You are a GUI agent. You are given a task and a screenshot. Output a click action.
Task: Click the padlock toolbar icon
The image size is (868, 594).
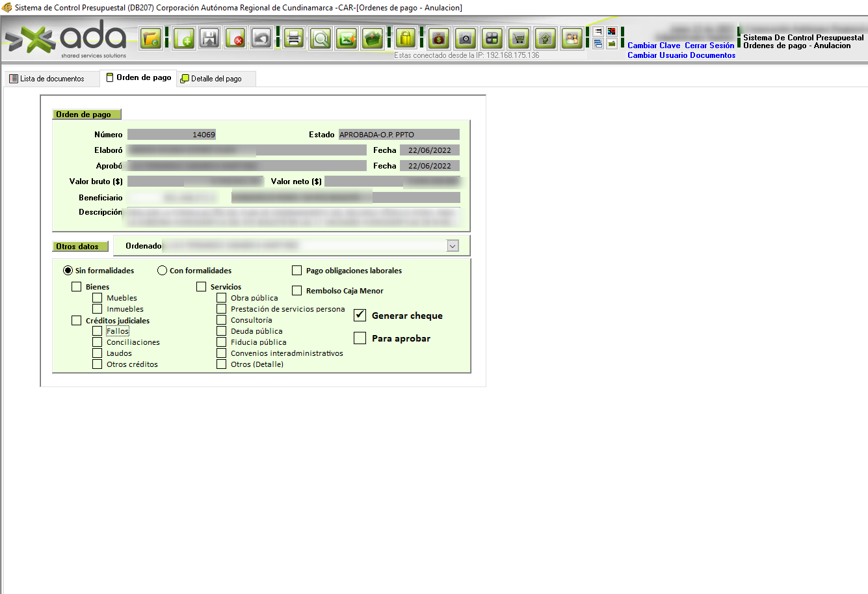(x=406, y=38)
